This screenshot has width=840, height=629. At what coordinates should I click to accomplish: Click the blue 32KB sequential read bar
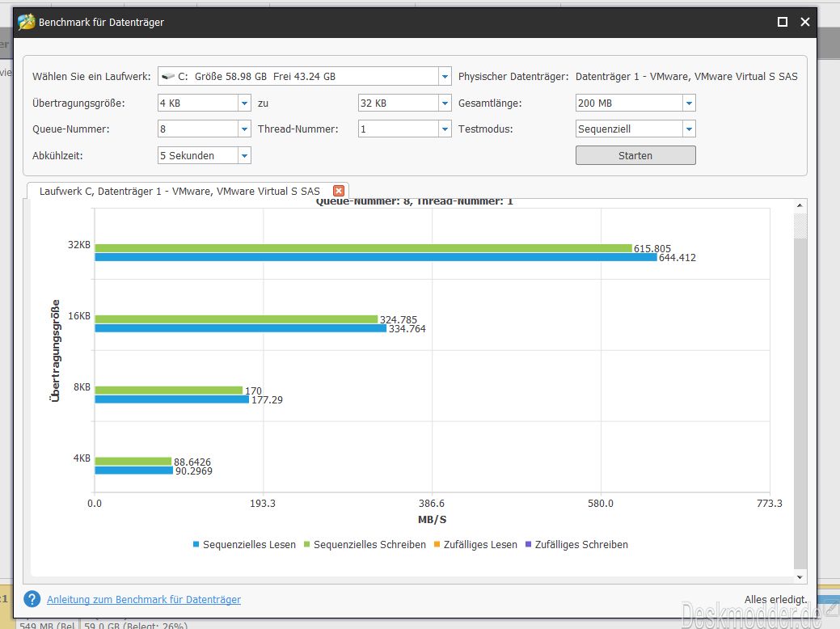(376, 257)
